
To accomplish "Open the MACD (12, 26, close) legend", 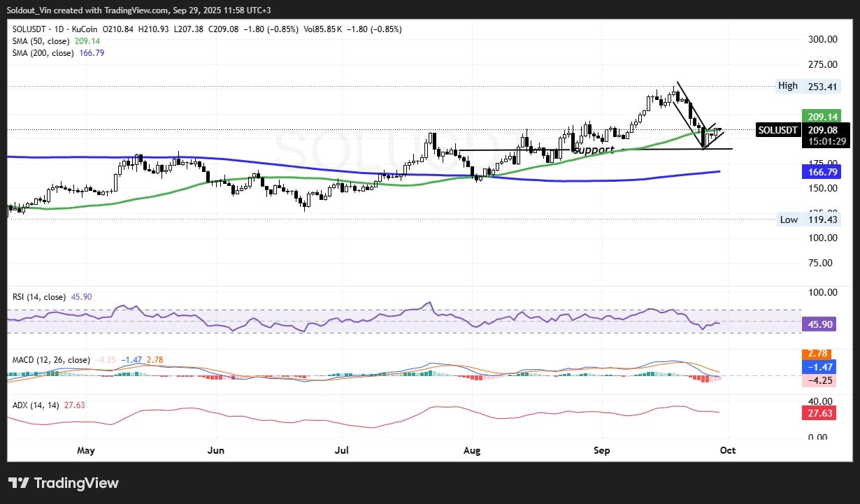I will (52, 360).
